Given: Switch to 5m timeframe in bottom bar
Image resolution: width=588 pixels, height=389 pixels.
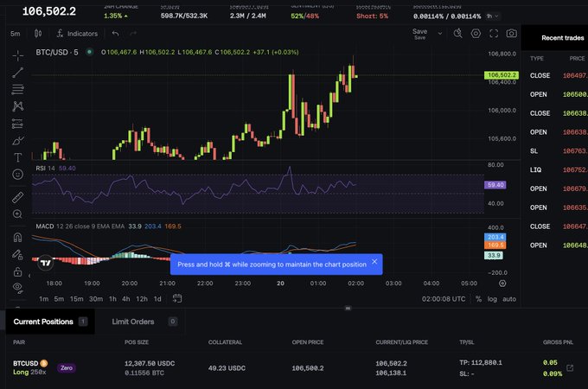Looking at the screenshot, I should pos(59,299).
